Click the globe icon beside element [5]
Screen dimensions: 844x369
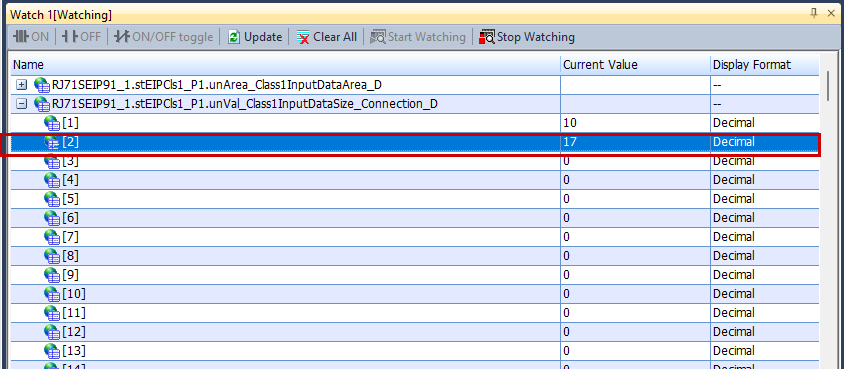click(52, 200)
